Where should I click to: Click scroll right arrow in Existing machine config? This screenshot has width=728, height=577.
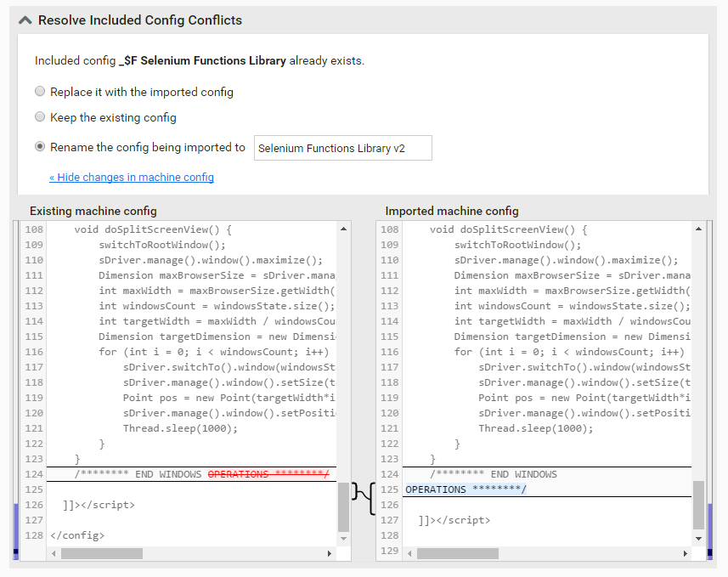click(x=330, y=553)
